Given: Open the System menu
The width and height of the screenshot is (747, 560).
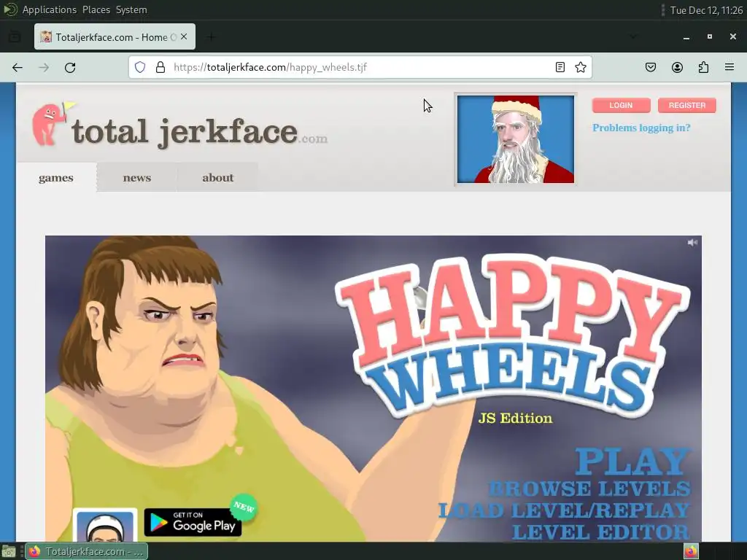Looking at the screenshot, I should click(x=131, y=9).
